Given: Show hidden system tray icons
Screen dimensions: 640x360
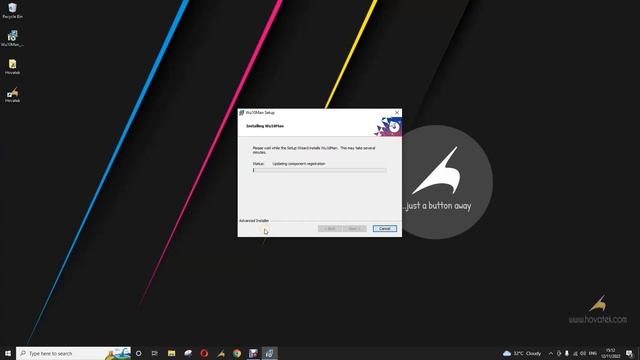Looking at the screenshot, I should tap(551, 353).
